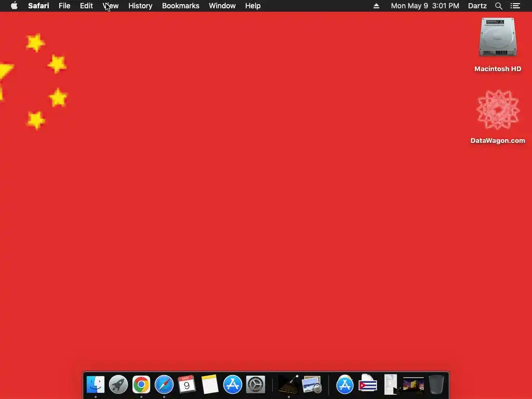This screenshot has width=532, height=399.
Task: Open Finder from the Dock
Action: (96, 384)
